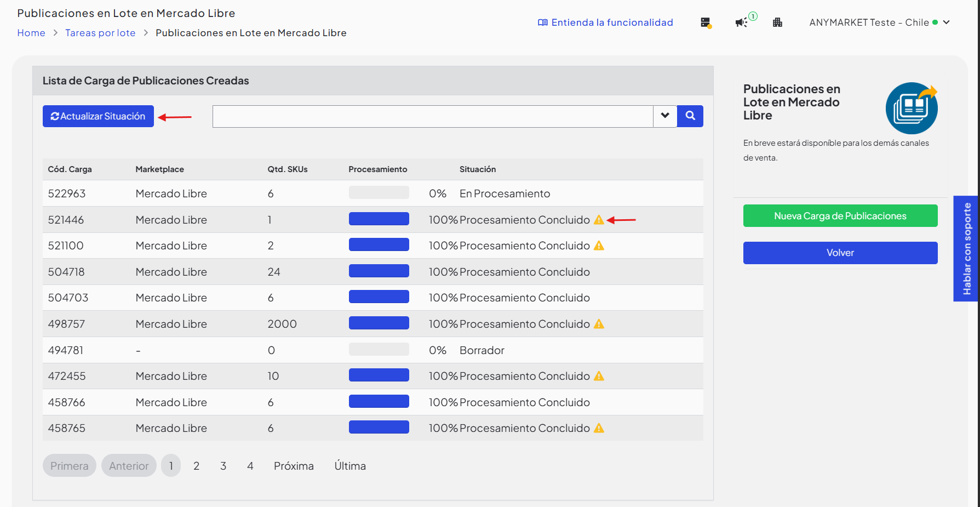The image size is (980, 507).
Task: Select load code 504703
Action: pyautogui.click(x=68, y=298)
